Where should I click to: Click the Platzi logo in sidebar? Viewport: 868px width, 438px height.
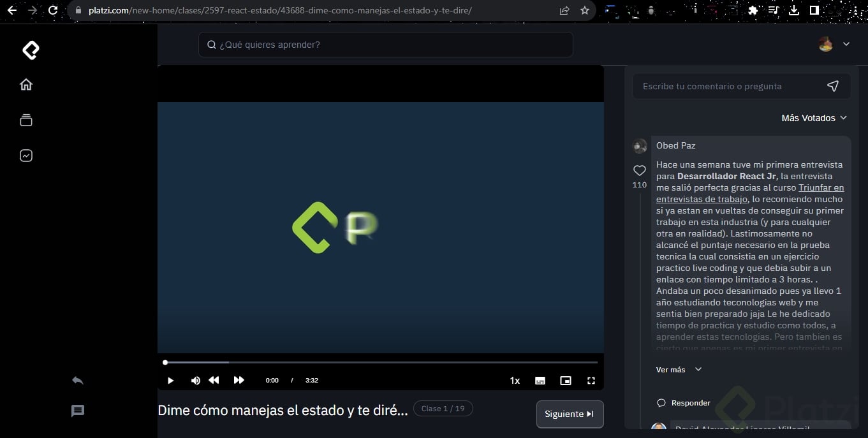point(31,50)
